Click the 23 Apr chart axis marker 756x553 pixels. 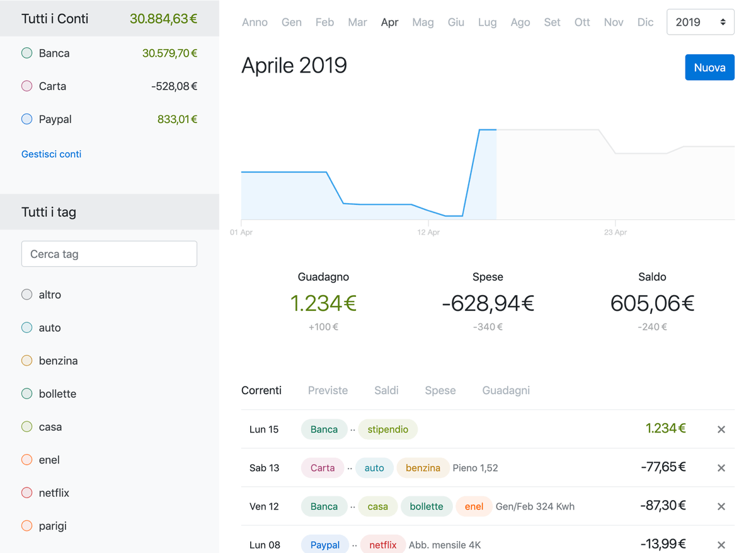pos(616,232)
